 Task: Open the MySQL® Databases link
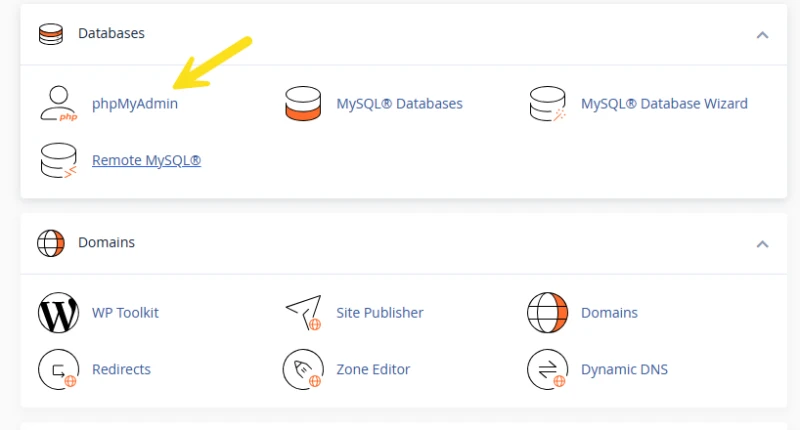point(399,104)
